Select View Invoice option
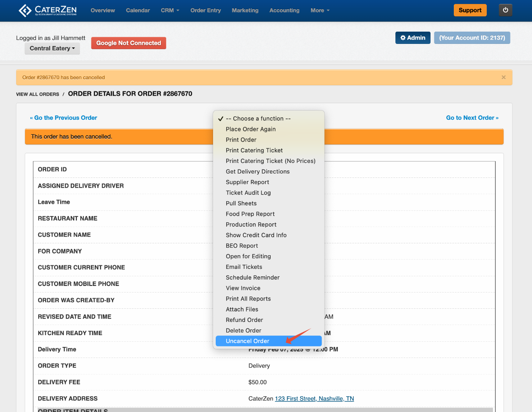This screenshot has width=532, height=412. (268, 288)
